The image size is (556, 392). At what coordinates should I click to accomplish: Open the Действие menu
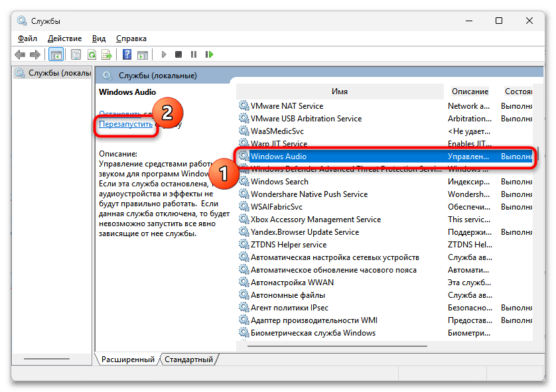(x=64, y=38)
